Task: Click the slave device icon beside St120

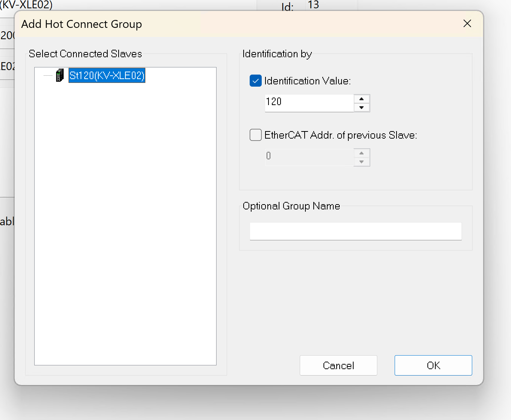Action: [x=59, y=75]
